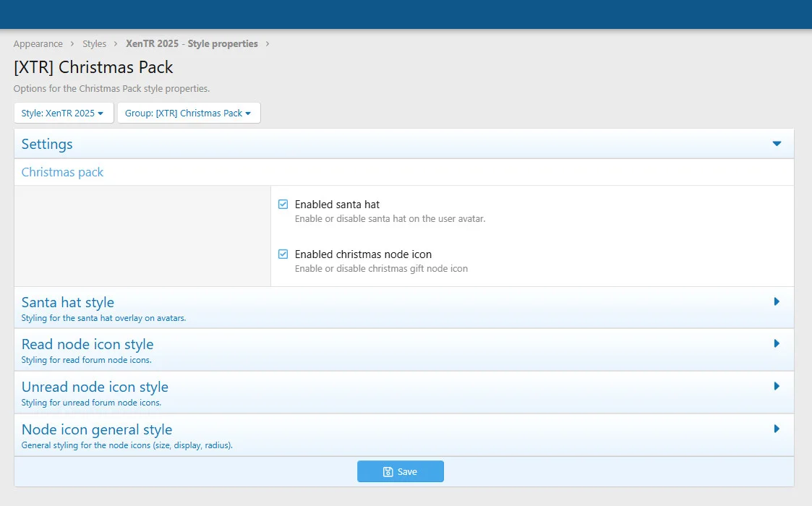Click the Unread node icon style heading
The width and height of the screenshot is (812, 506).
click(x=95, y=387)
